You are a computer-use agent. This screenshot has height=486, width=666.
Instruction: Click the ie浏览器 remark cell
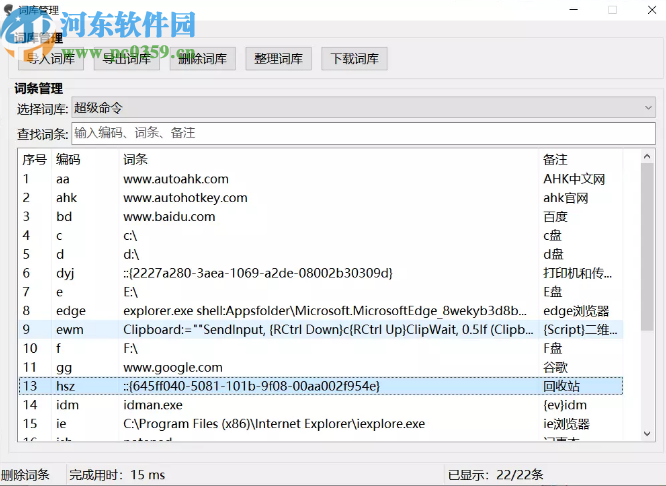(x=566, y=424)
